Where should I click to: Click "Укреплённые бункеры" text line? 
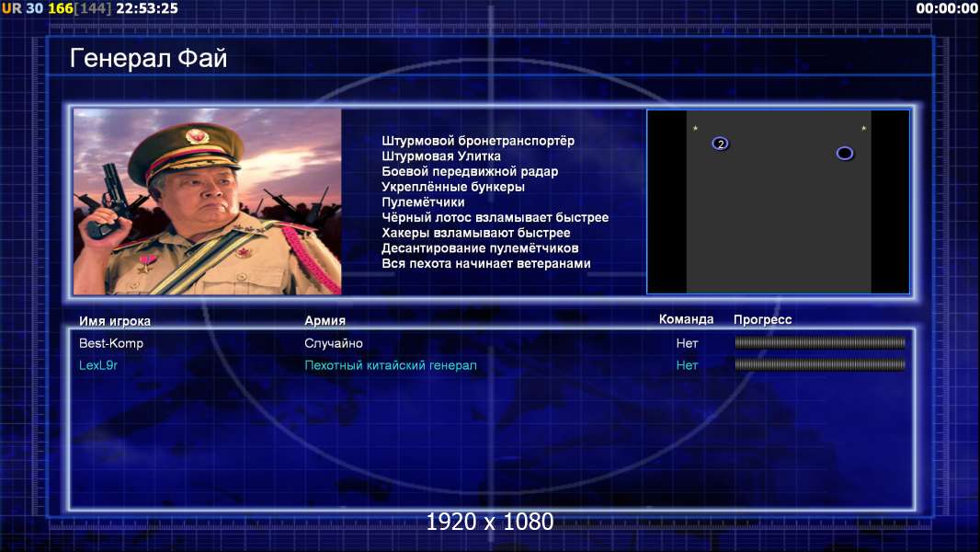453,187
